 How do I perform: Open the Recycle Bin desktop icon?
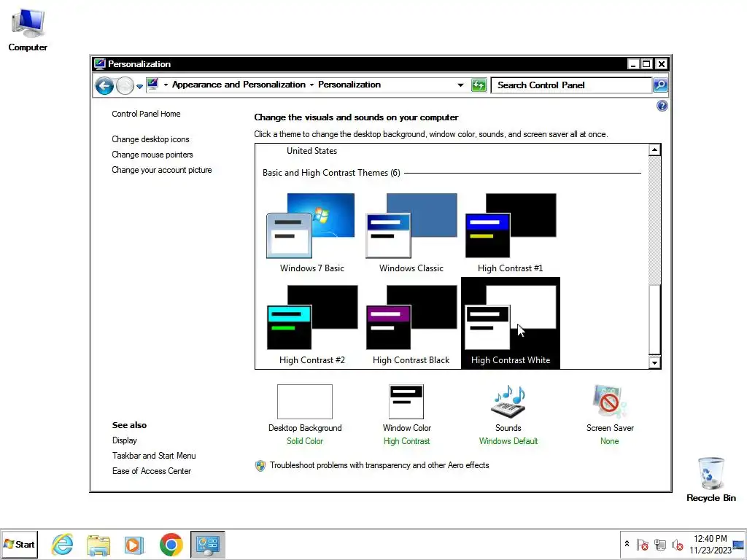(711, 479)
